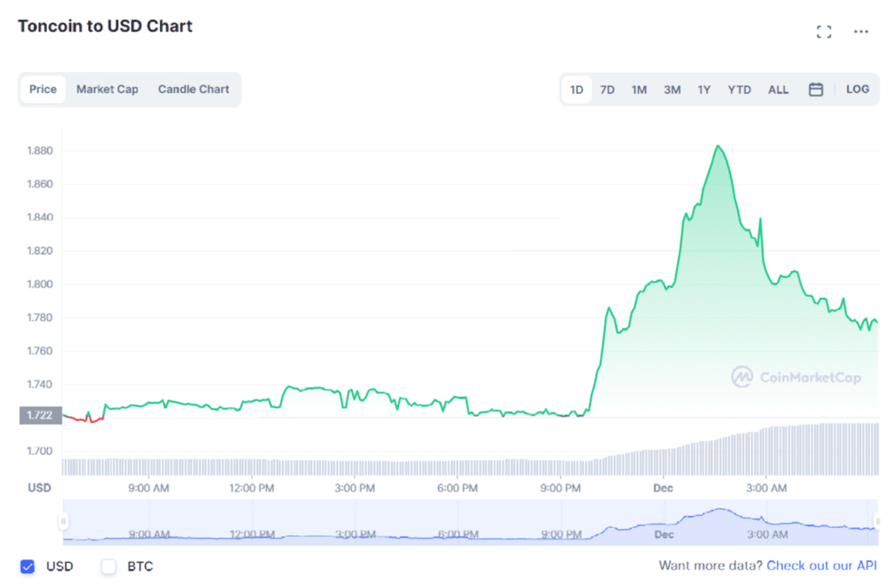Viewport: 890px width, 588px height.
Task: Click the 9:00 AM x-axis label
Action: pos(148,488)
